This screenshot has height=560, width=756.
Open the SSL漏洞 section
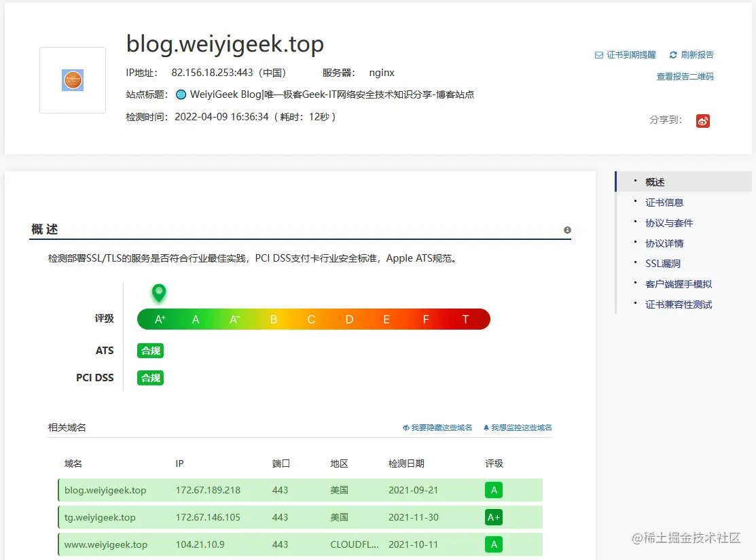663,263
